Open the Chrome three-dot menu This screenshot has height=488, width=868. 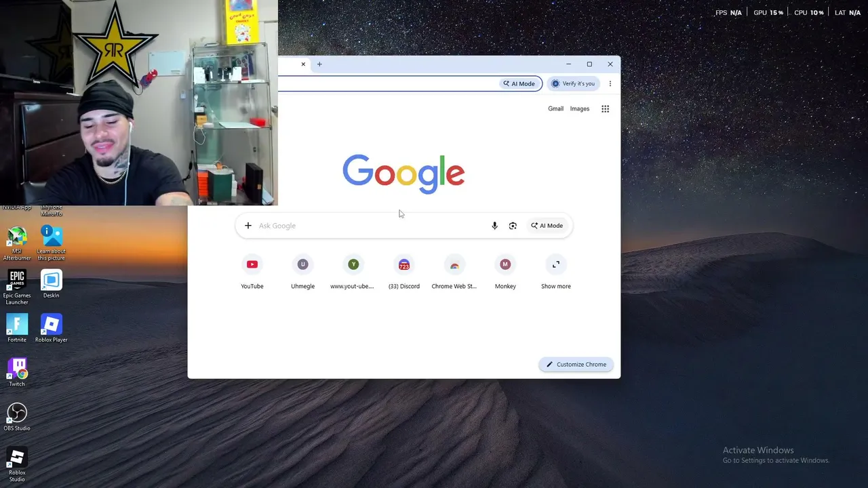[x=610, y=83]
